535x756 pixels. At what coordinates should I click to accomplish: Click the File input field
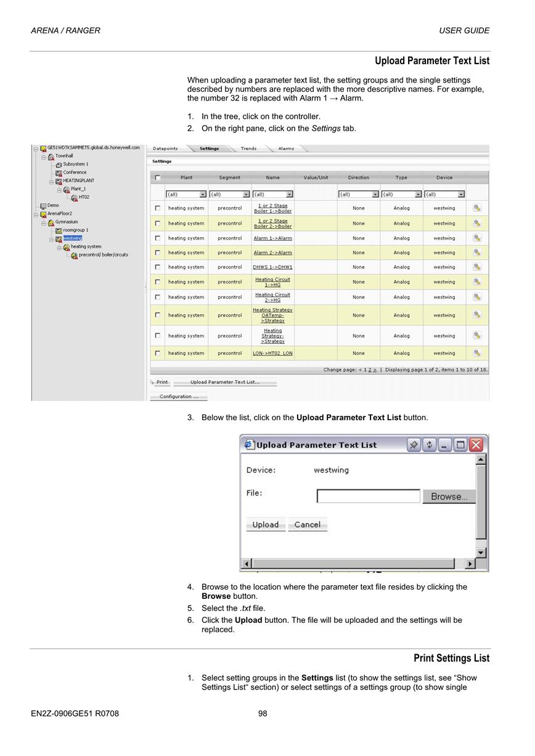coord(369,496)
